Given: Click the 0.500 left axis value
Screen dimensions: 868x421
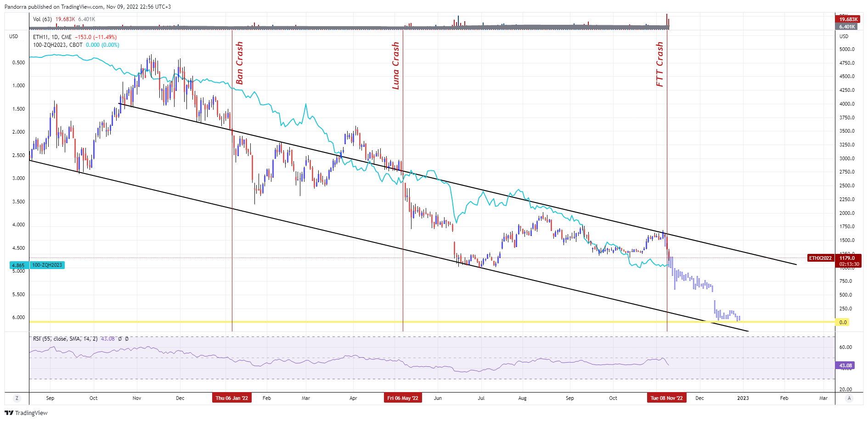Looking at the screenshot, I should pyautogui.click(x=18, y=62).
